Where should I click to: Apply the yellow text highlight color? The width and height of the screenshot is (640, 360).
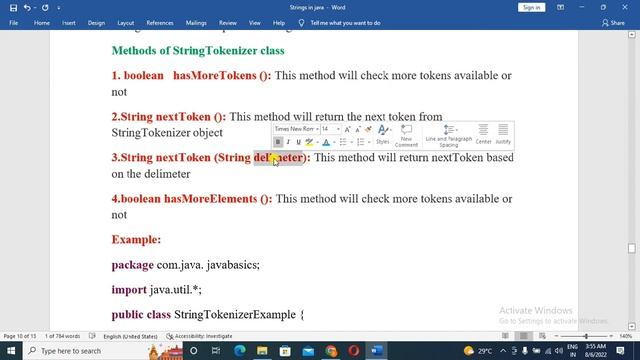tap(309, 142)
